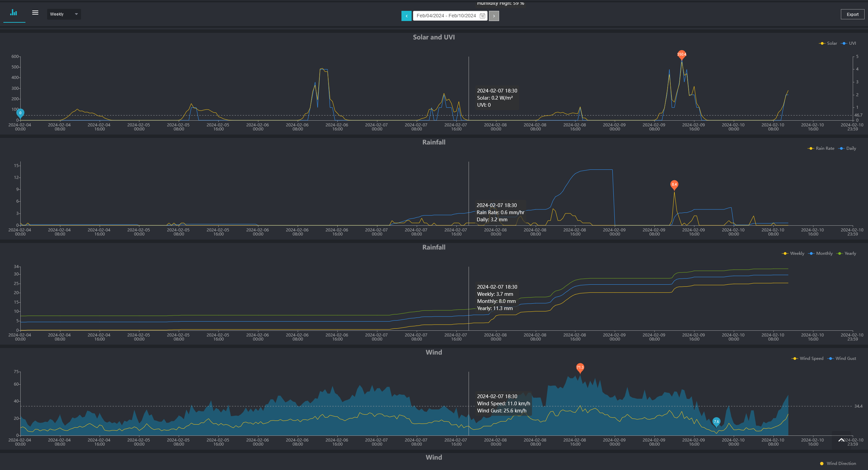Image resolution: width=868 pixels, height=470 pixels.
Task: Go to the next week
Action: (494, 16)
